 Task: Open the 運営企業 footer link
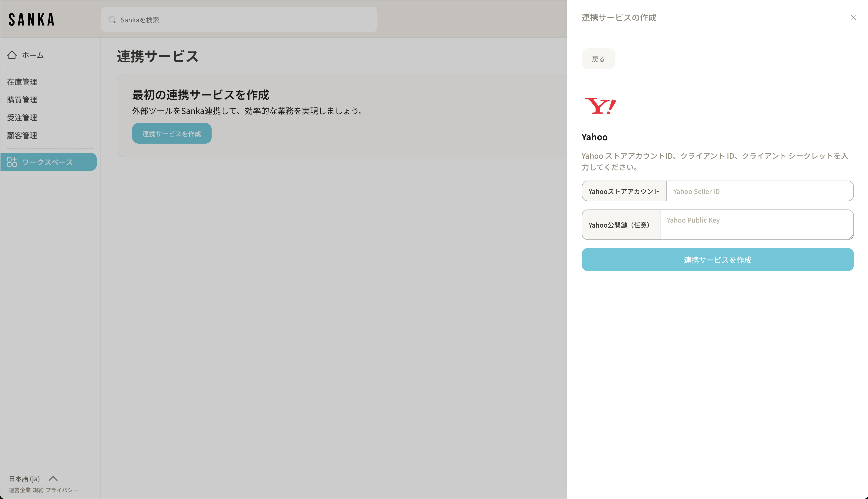[20, 490]
